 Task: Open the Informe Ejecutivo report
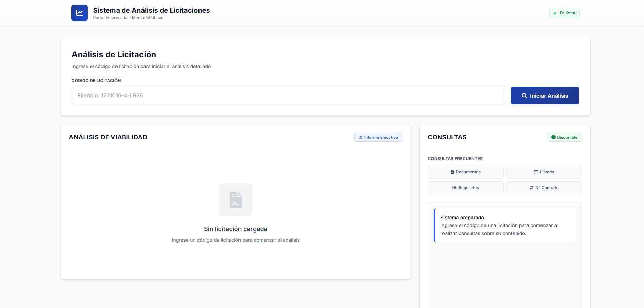[x=378, y=137]
